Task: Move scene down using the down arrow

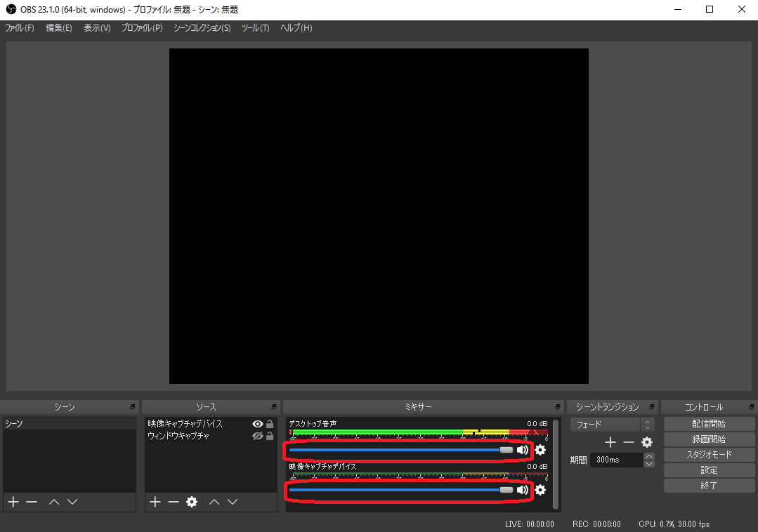Action: tap(72, 502)
